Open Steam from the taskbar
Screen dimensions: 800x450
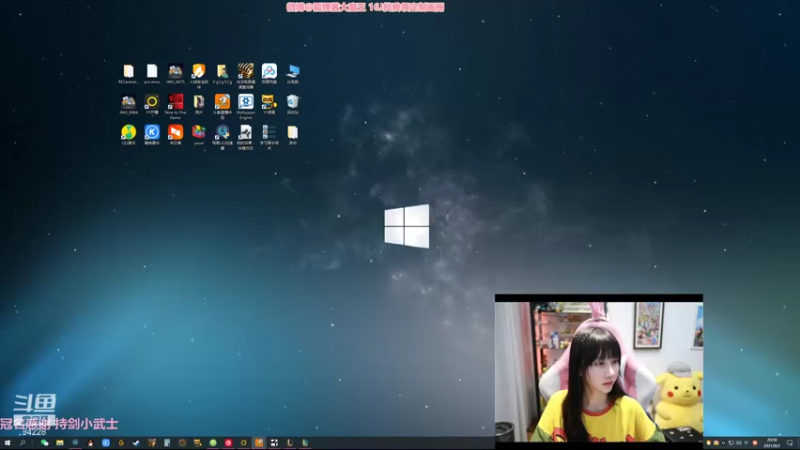pos(136,443)
